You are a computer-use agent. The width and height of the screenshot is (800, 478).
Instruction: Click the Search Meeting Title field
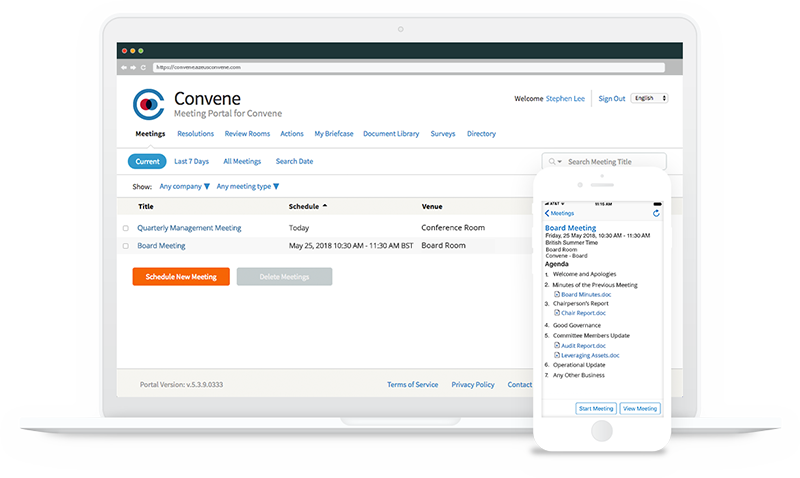coord(610,161)
